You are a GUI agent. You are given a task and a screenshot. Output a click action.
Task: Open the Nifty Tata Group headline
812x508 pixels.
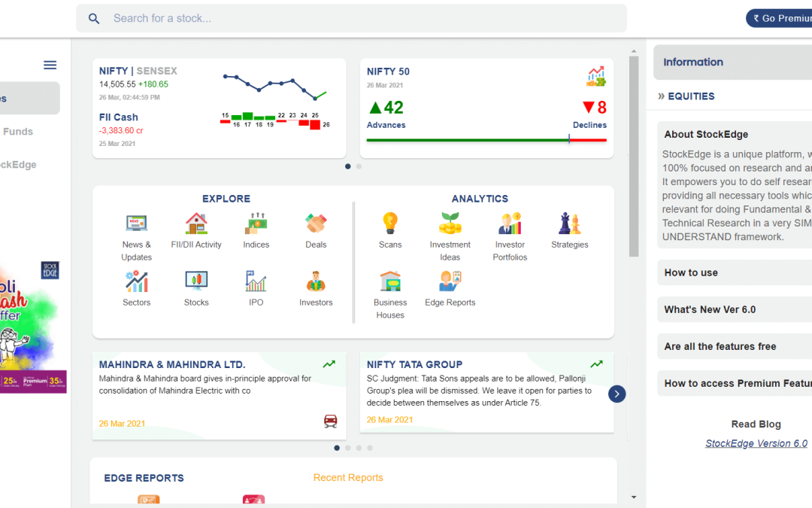pos(415,364)
